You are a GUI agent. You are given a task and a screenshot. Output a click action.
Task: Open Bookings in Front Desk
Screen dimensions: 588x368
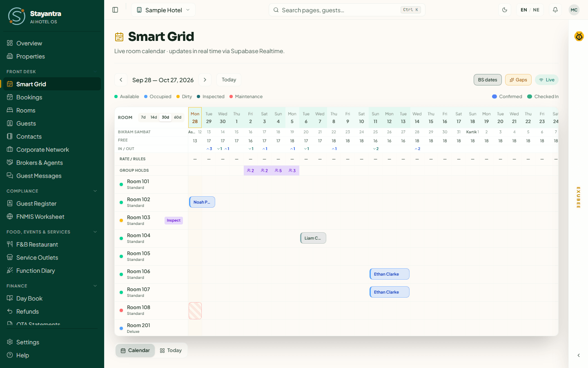52,97
